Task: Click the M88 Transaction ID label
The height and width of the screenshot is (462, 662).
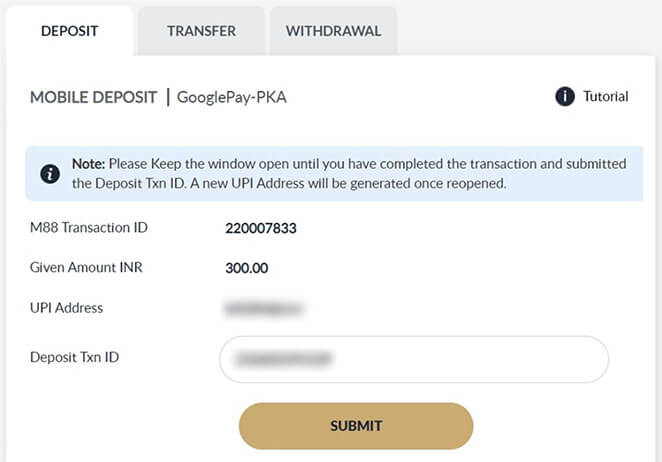Action: click(x=89, y=228)
